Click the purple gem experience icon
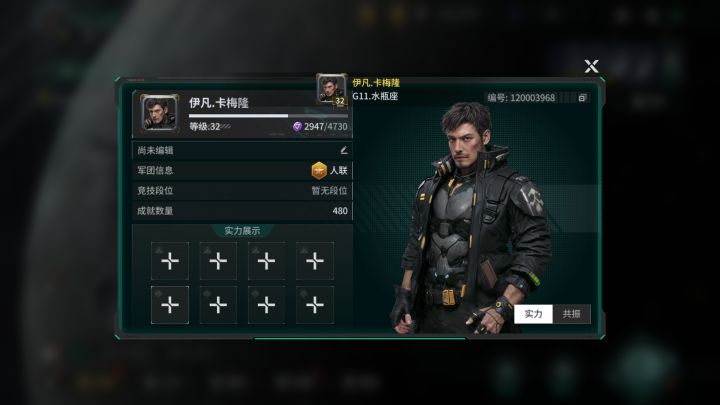720x405 pixels. pos(297,126)
